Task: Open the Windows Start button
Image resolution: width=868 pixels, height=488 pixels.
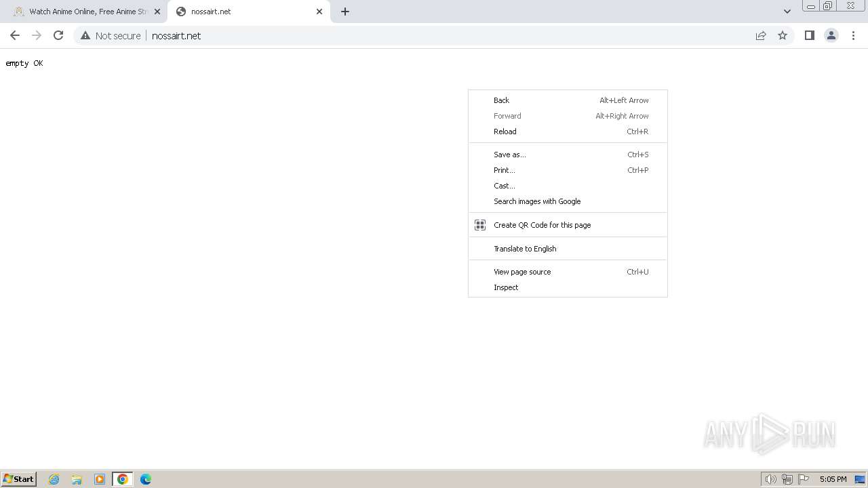Action: coord(19,479)
